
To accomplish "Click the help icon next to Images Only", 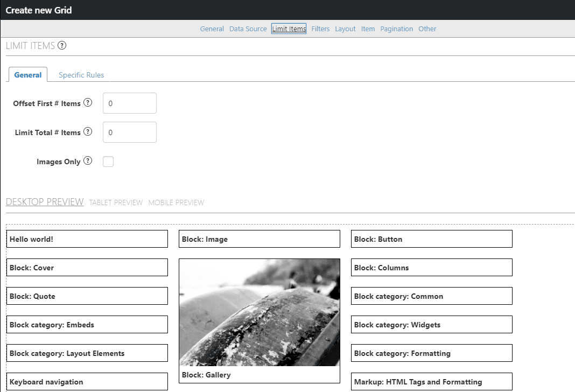I will click(x=88, y=160).
